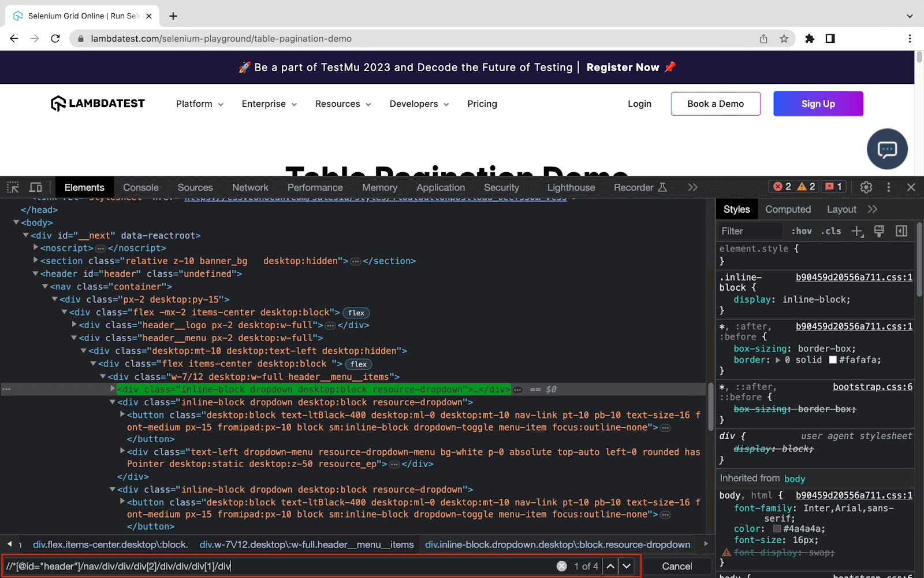Click the address bar URL

(221, 39)
